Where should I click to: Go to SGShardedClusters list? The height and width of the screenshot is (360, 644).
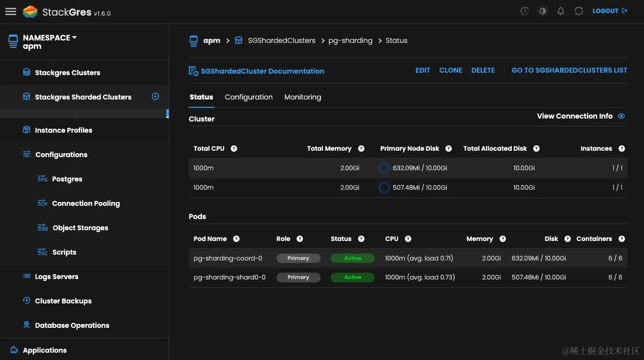click(x=569, y=70)
